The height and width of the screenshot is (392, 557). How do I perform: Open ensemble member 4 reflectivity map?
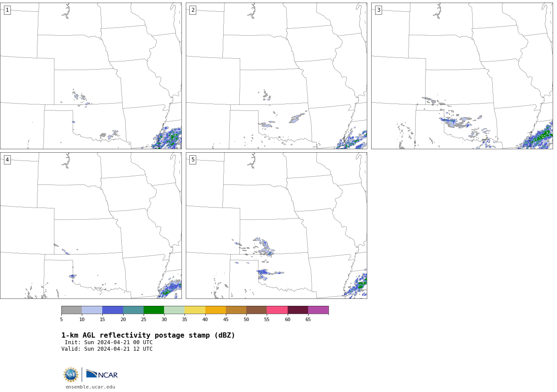[x=91, y=225]
